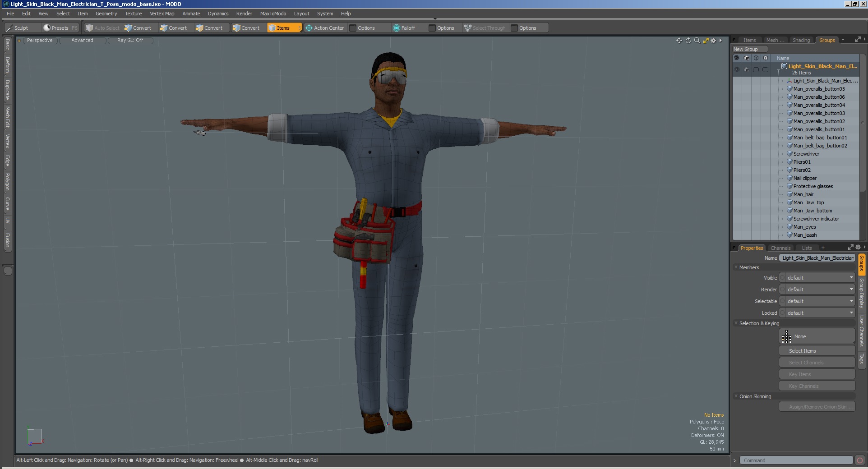This screenshot has width=868, height=469.
Task: Toggle visibility eye for the Light_Skin group row
Action: (737, 69)
